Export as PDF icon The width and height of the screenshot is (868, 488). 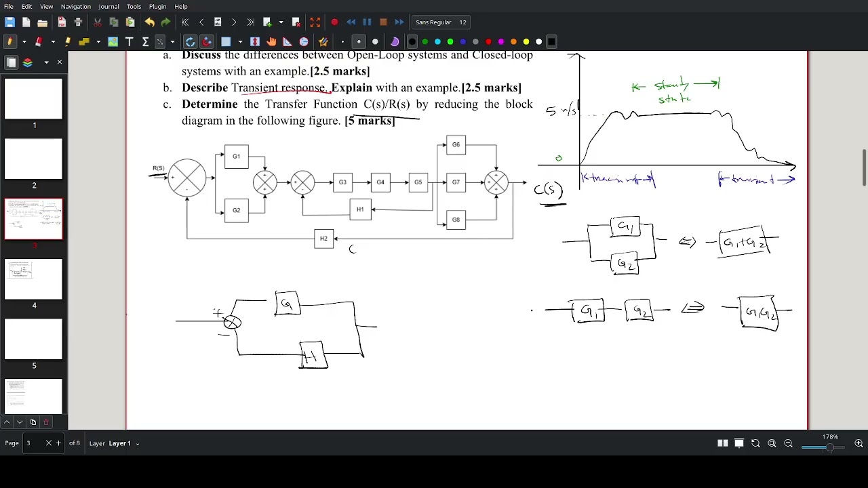(62, 22)
